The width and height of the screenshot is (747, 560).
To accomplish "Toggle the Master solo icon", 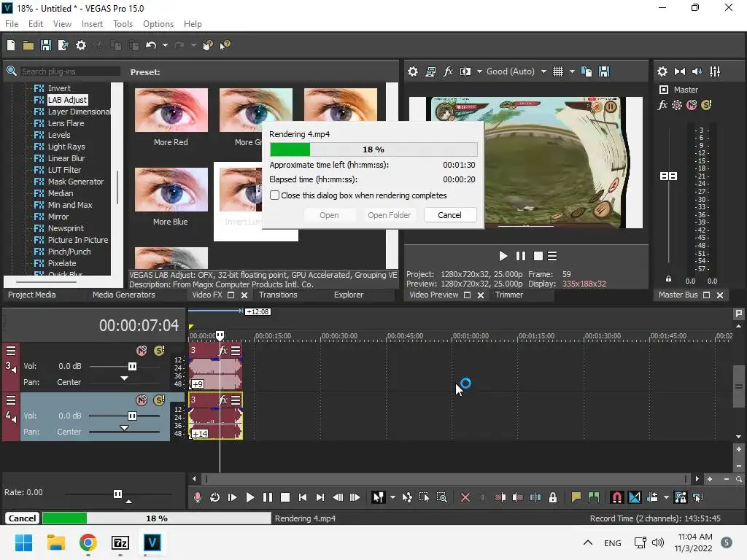I will point(706,105).
